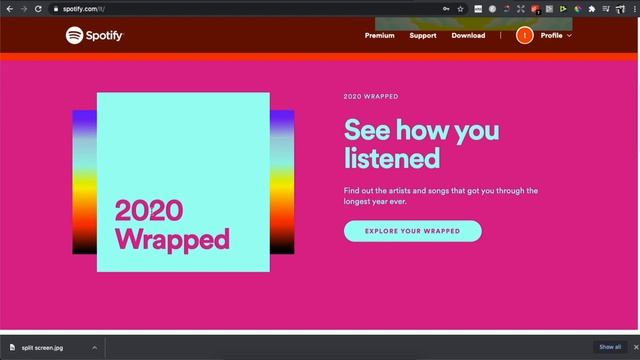Image resolution: width=640 pixels, height=360 pixels.
Task: Open the saved passwords key icon
Action: tap(446, 9)
